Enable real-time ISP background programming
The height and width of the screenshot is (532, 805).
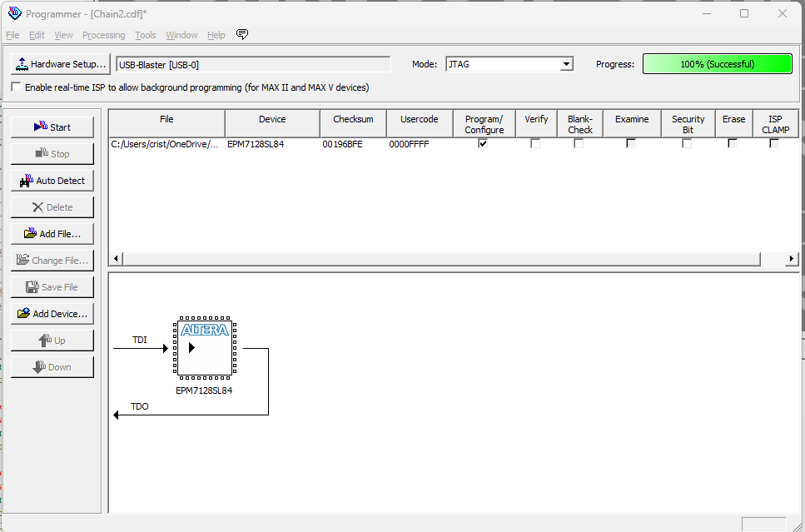click(x=17, y=87)
